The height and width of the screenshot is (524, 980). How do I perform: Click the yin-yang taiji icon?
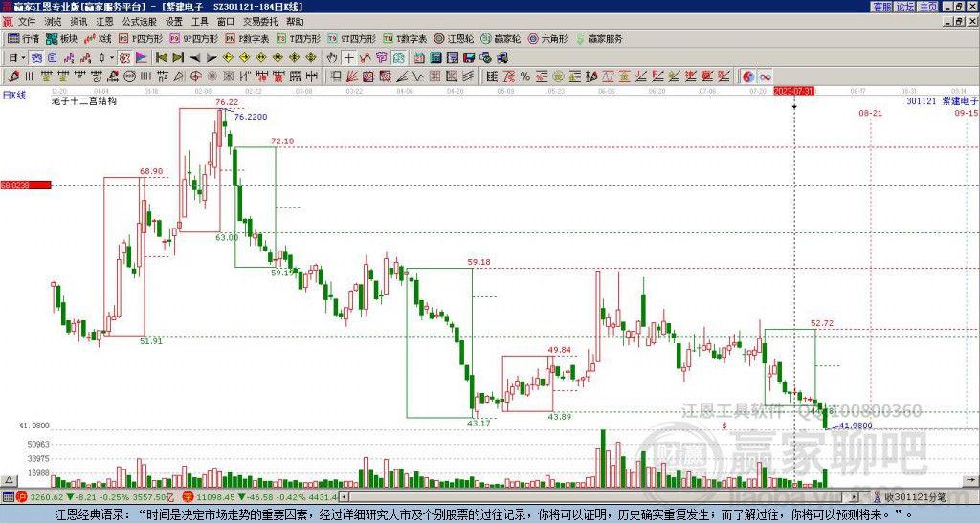click(749, 76)
